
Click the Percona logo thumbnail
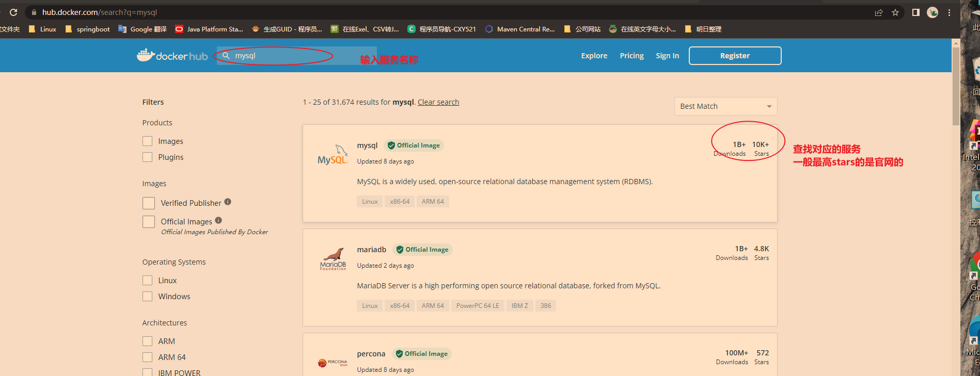click(333, 363)
